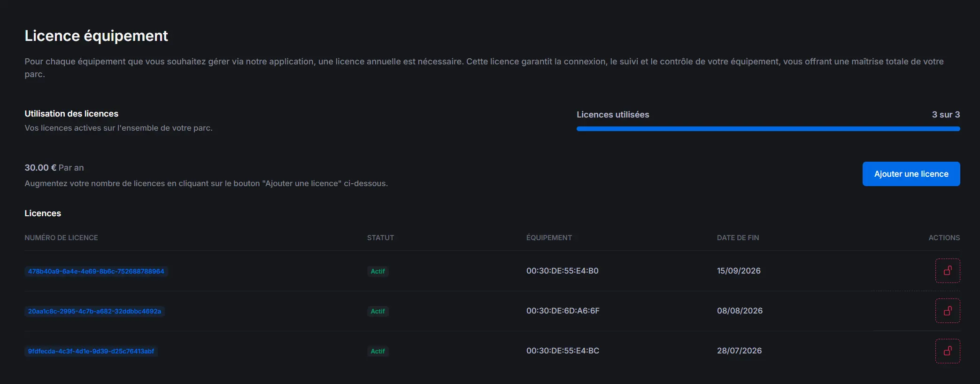Click the end date 08/08/2026
The image size is (980, 384).
[739, 311]
